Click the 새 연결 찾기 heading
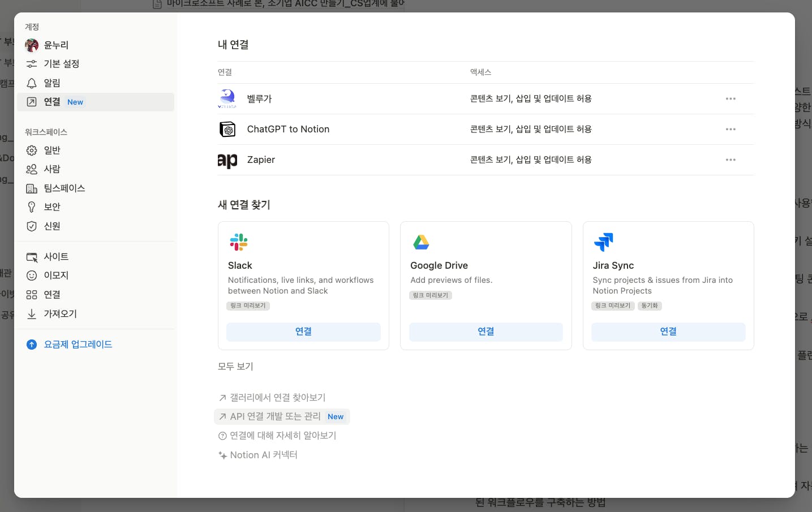This screenshot has height=512, width=812. (x=244, y=205)
